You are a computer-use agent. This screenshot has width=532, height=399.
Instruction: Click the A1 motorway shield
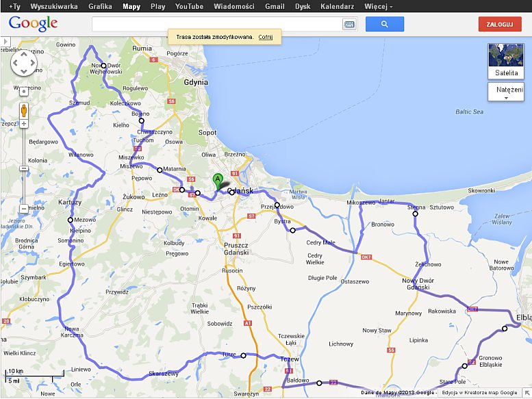(x=248, y=323)
